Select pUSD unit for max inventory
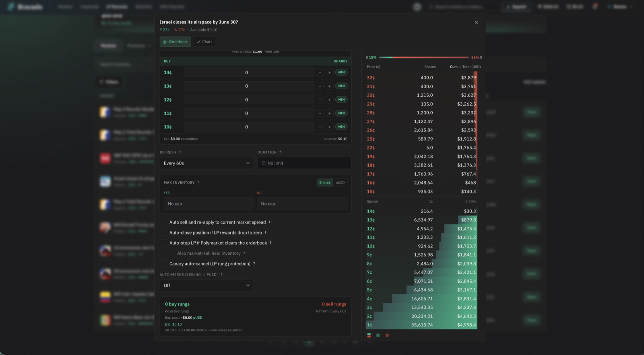The width and height of the screenshot is (644, 355). point(340,183)
